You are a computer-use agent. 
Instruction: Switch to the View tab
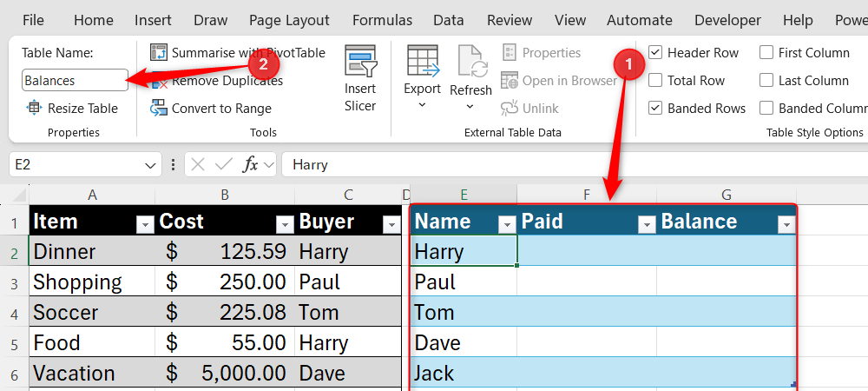click(x=570, y=21)
